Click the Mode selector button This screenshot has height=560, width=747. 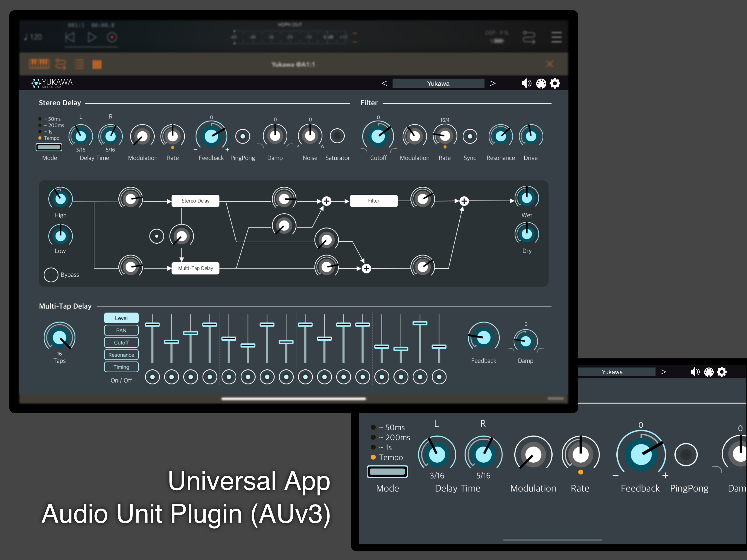coord(49,147)
